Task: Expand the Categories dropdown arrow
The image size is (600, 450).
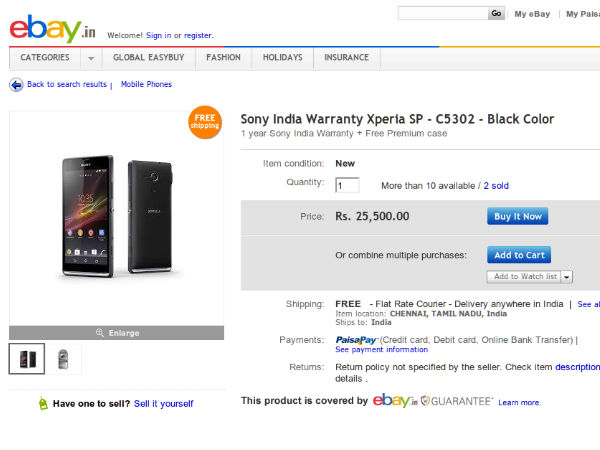Action: coord(91,58)
